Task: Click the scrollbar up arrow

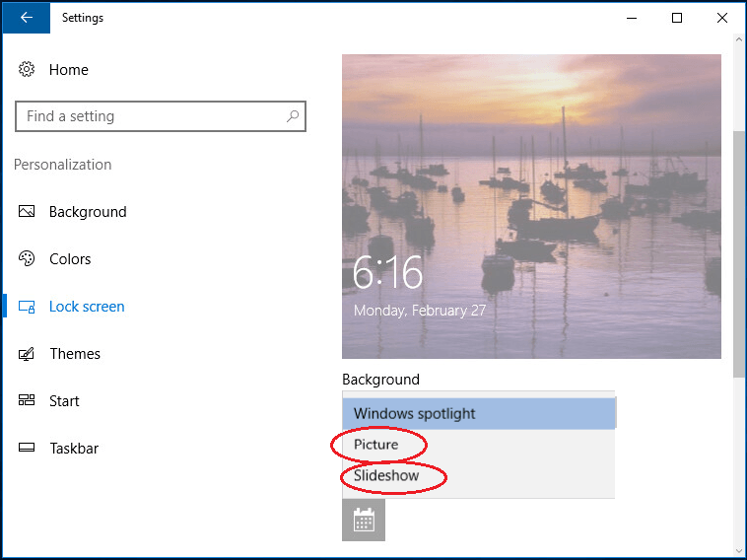Action: pos(739,40)
